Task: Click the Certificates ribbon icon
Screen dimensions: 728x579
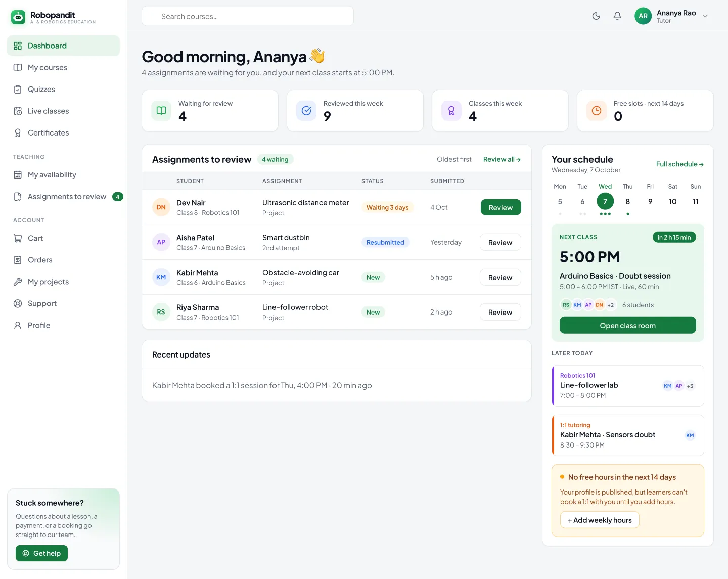Action: (18, 132)
